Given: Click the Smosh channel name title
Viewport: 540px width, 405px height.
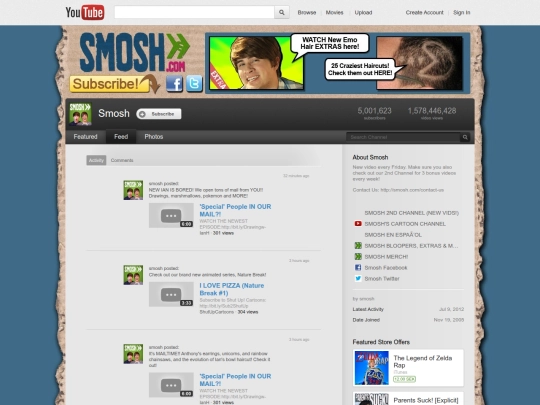Looking at the screenshot, I should (114, 113).
